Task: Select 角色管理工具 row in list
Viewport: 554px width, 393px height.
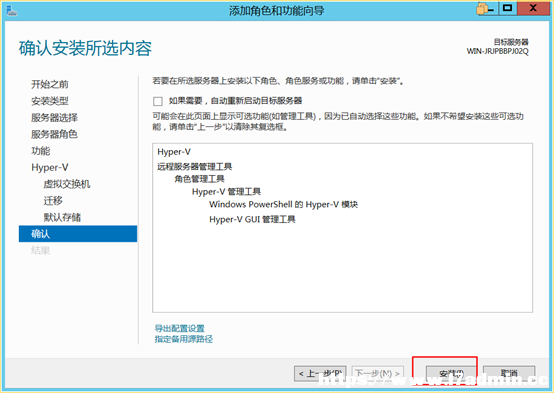Action: tap(200, 179)
